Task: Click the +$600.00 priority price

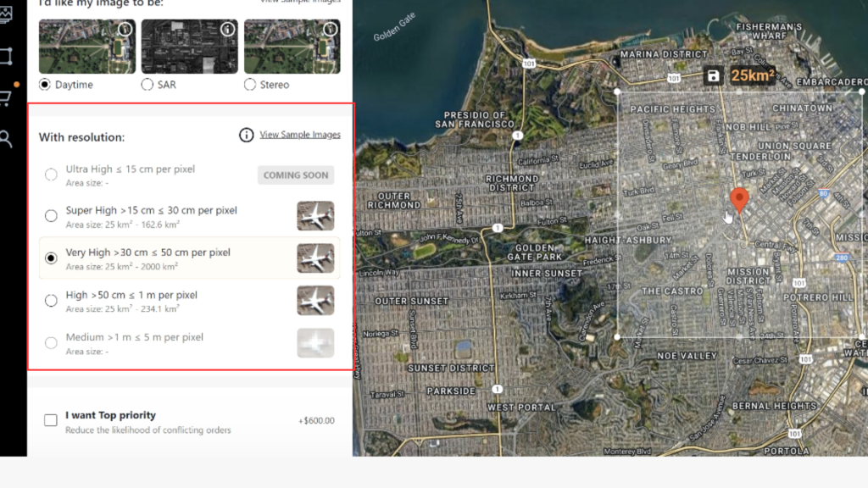Action: pos(317,420)
